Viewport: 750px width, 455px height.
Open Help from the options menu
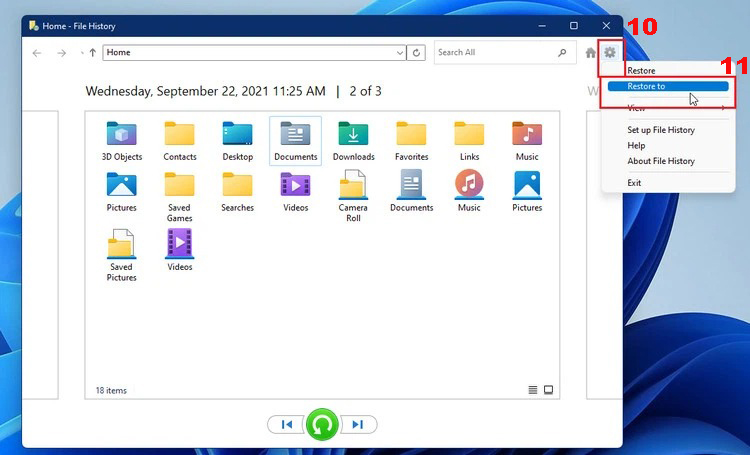tap(636, 145)
